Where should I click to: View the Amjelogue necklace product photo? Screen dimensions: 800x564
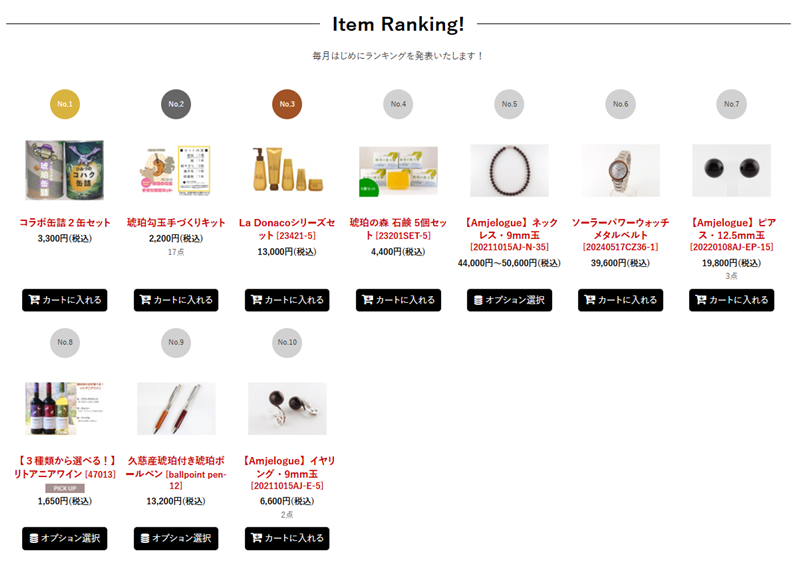[x=509, y=170]
